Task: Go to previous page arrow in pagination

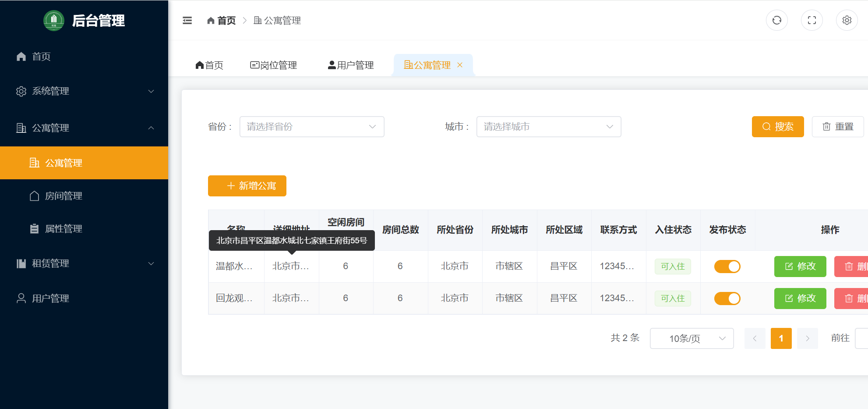Action: click(x=755, y=338)
